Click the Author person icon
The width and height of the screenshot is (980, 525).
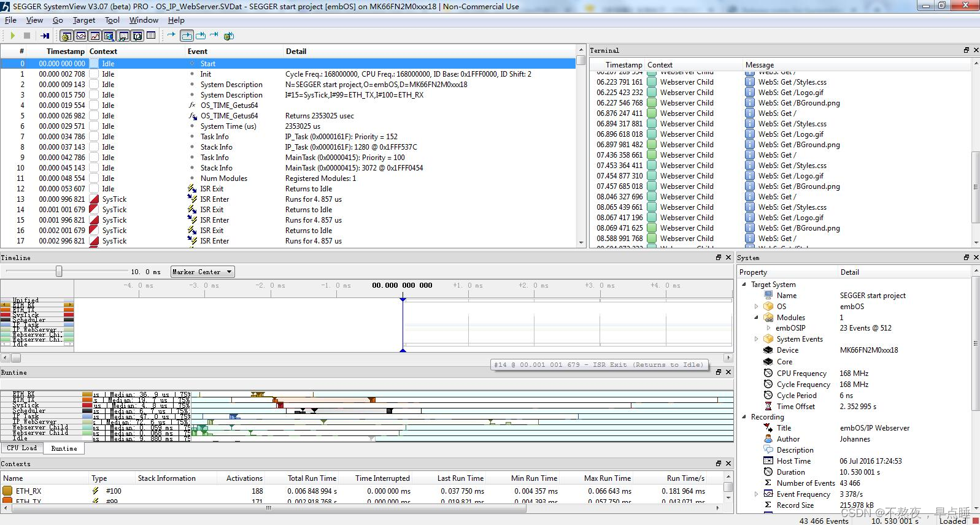(768, 439)
